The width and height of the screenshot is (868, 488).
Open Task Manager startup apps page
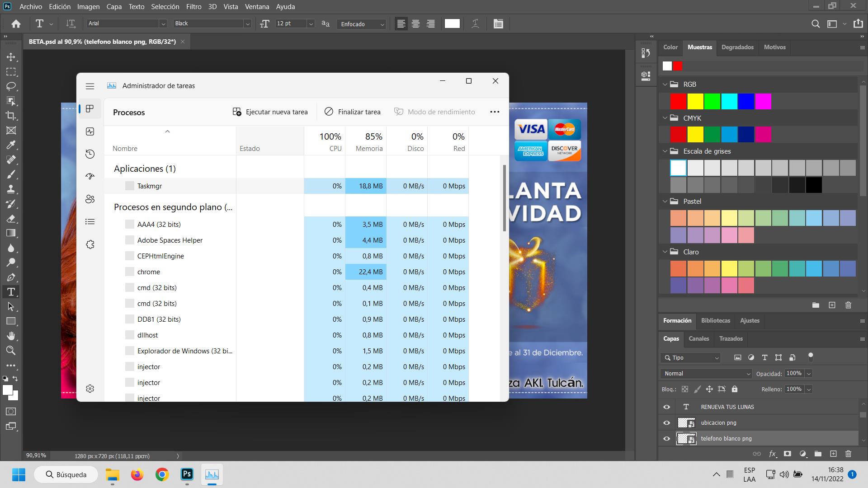90,176
